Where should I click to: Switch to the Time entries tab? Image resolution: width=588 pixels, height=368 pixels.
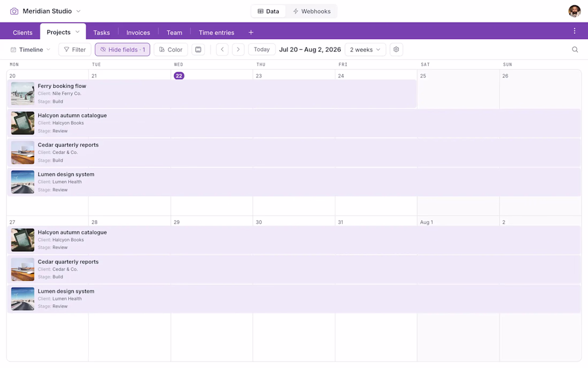[x=216, y=33]
